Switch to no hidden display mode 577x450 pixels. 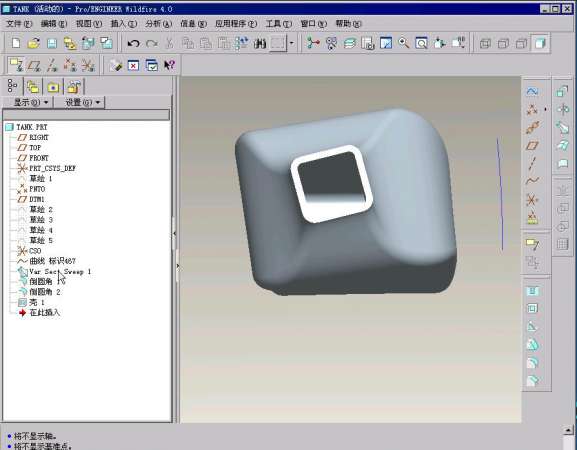coord(521,43)
